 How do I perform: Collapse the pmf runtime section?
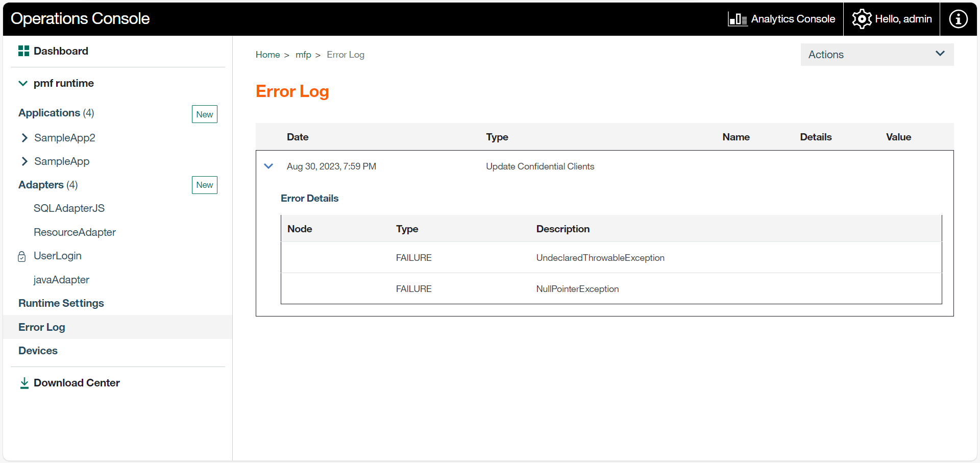coord(23,83)
